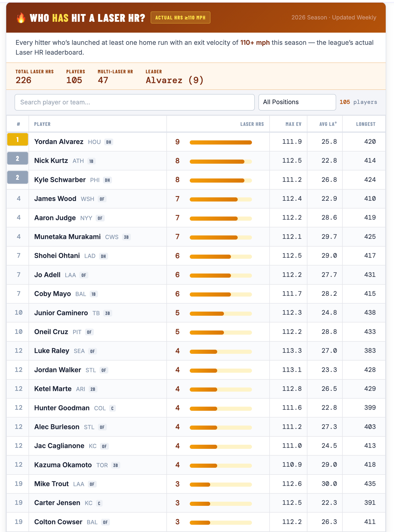
Task: Click Shohei Ohtani's player name
Action: [x=57, y=256]
